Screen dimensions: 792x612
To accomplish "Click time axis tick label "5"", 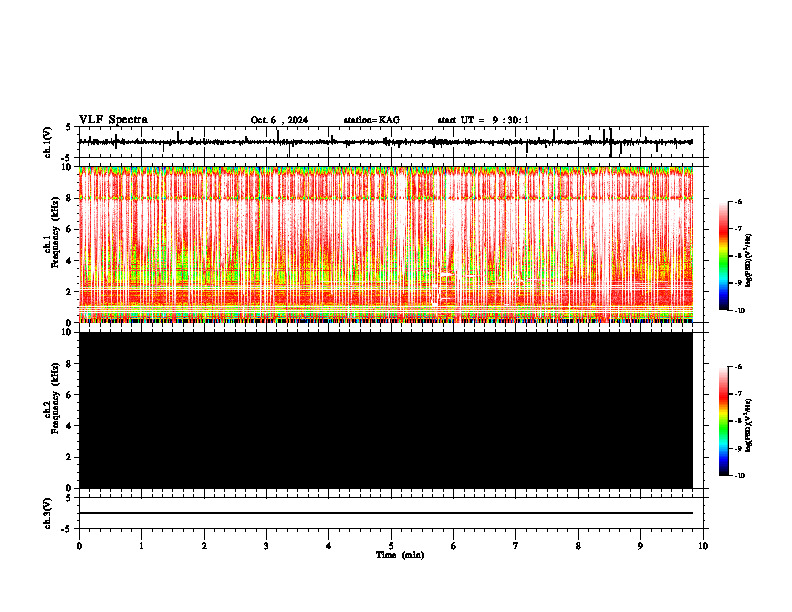I will (391, 546).
